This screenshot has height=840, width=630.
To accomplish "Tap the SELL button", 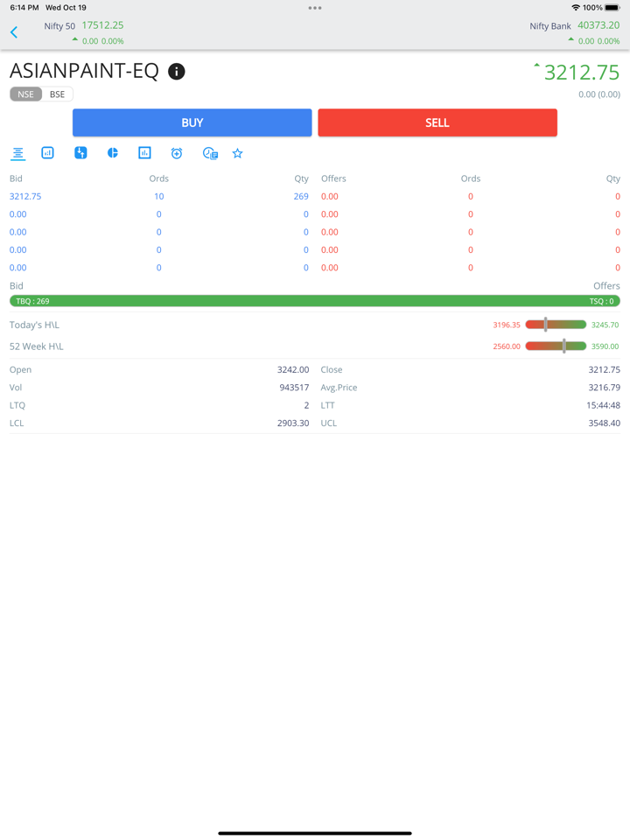I will pyautogui.click(x=437, y=122).
